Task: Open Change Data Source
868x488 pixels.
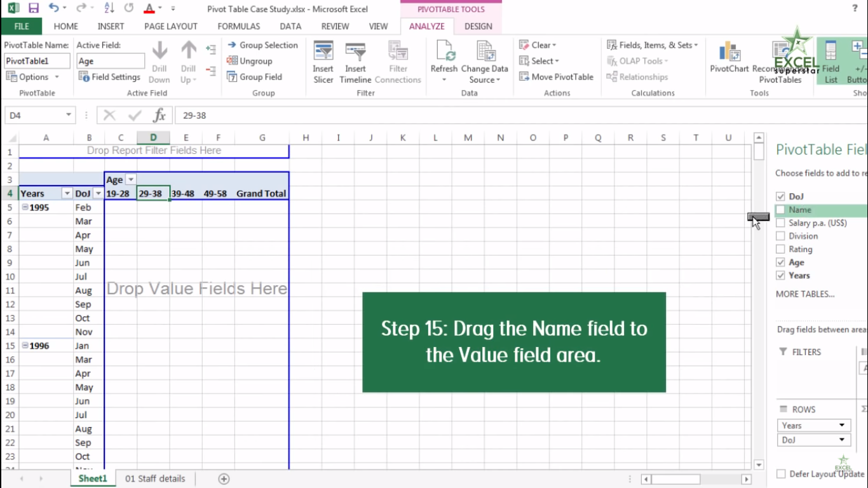Action: [x=485, y=62]
